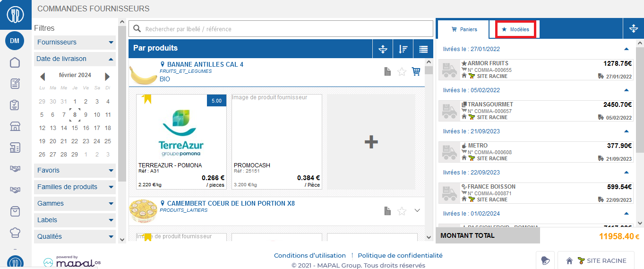Select February 8 in the calendar
Image resolution: width=644 pixels, height=269 pixels.
click(x=75, y=114)
